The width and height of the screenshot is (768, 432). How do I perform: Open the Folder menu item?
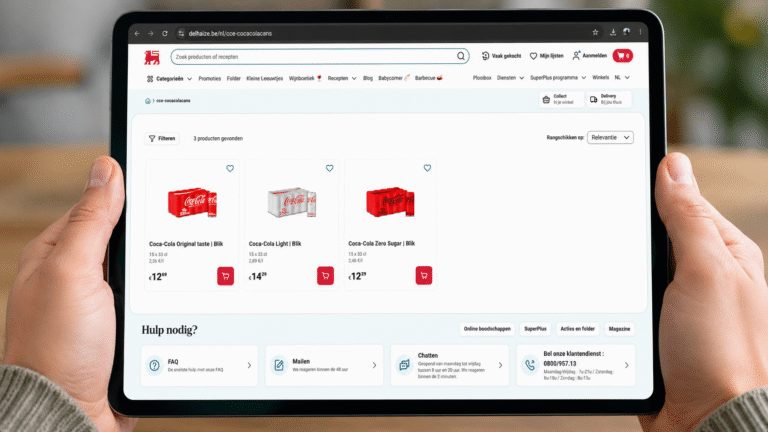tap(234, 78)
